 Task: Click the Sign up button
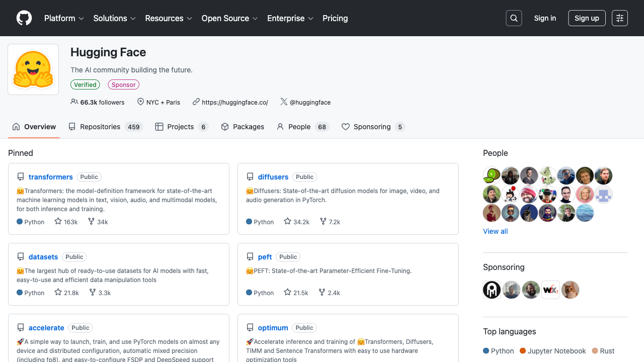587,18
